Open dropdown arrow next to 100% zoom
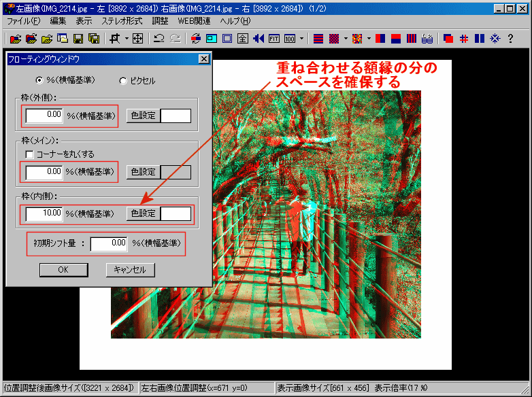532x397 pixels. coord(301,39)
